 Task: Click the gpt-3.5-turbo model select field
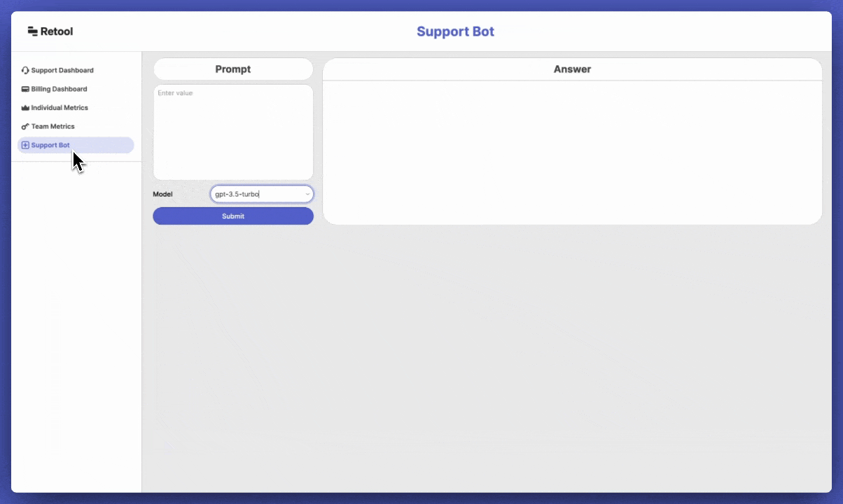pos(256,195)
